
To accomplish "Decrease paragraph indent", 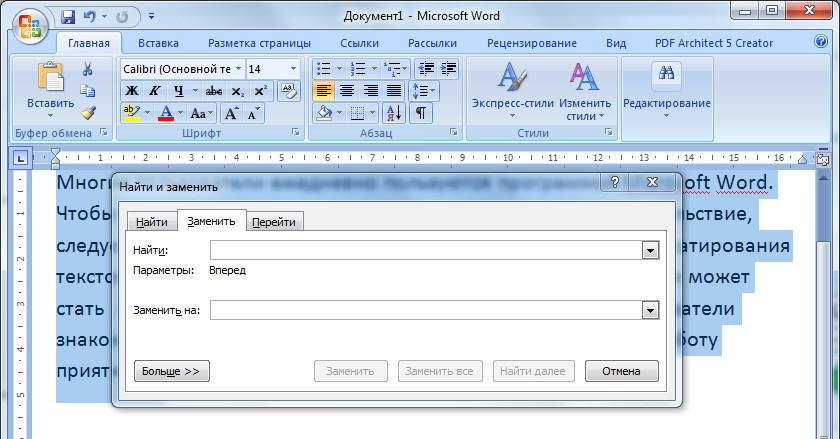I will point(426,69).
